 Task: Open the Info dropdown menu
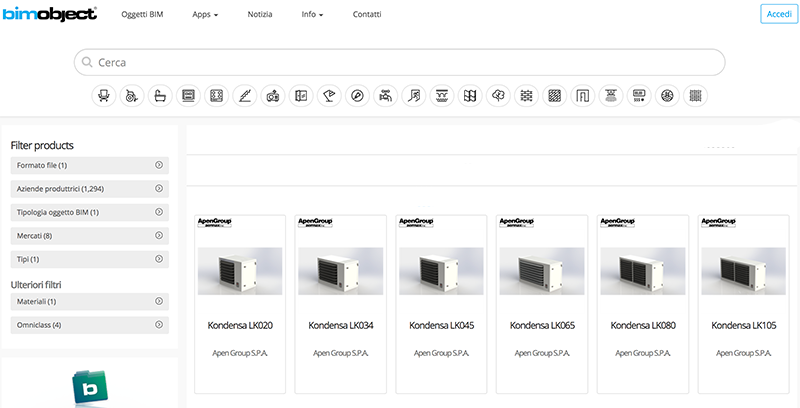point(312,14)
